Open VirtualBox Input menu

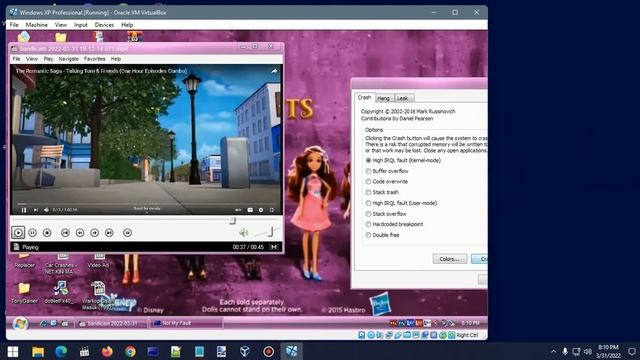click(80, 25)
